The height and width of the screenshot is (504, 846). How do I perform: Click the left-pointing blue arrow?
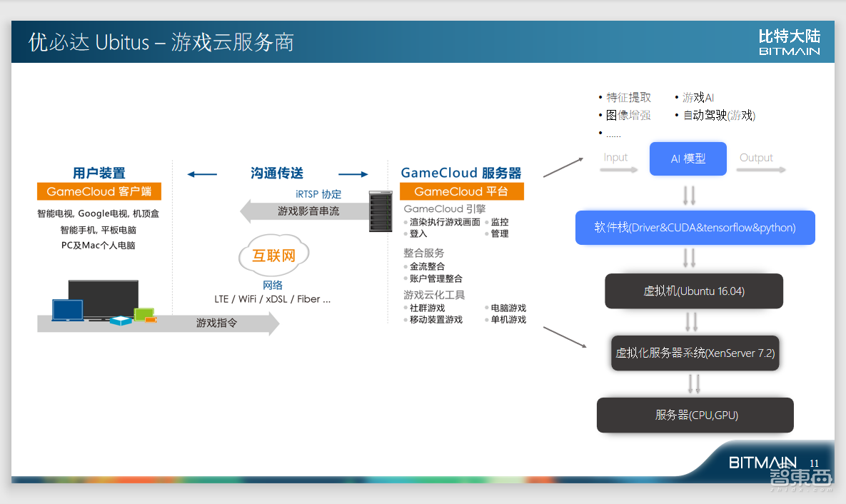click(x=202, y=173)
